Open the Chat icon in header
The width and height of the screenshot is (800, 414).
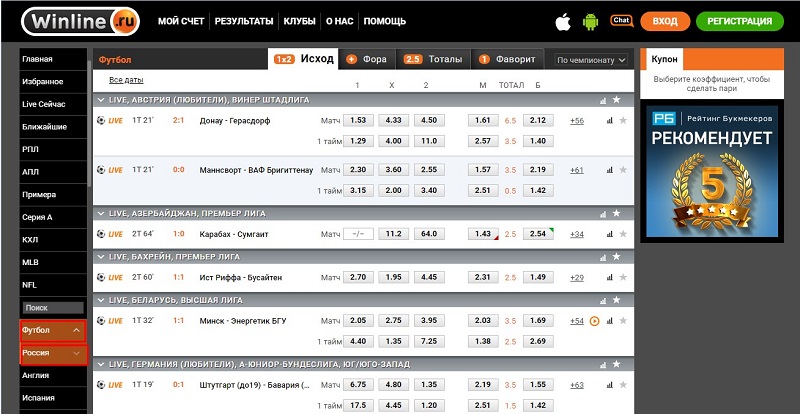point(621,19)
